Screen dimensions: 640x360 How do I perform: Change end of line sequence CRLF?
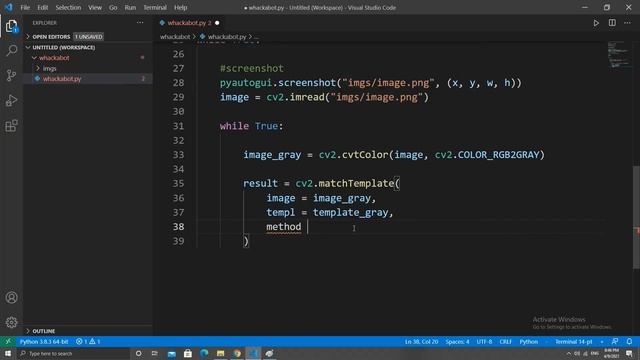[x=505, y=341]
